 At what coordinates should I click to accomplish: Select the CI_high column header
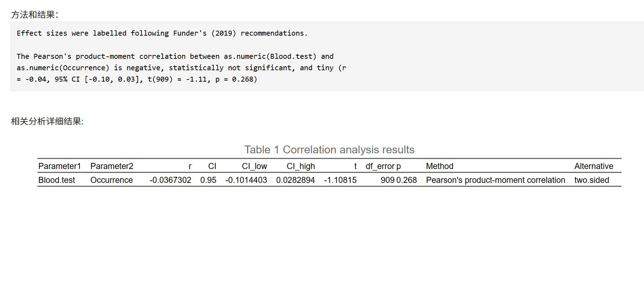[x=301, y=166]
